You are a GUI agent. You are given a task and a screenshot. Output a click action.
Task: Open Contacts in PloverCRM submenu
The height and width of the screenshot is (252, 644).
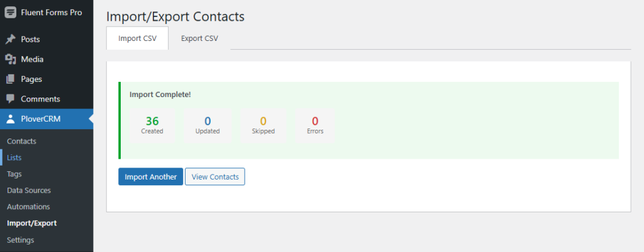click(x=21, y=141)
